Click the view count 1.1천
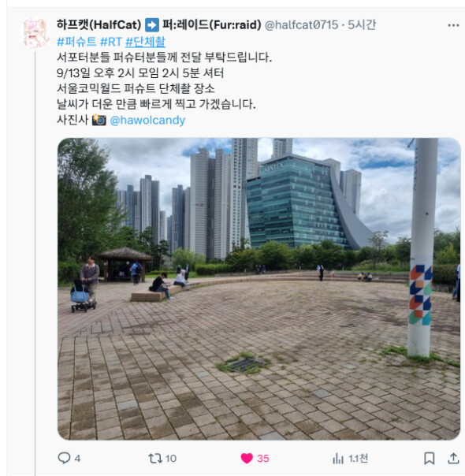465x476 pixels. 358,459
